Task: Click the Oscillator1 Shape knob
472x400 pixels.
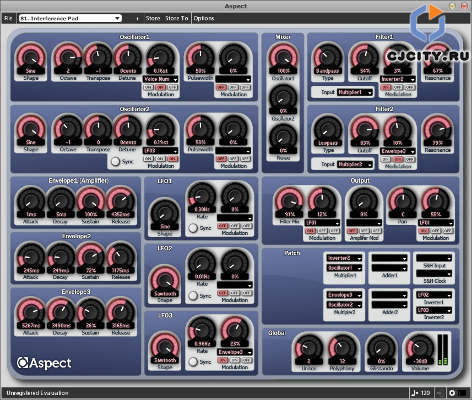Action: pyautogui.click(x=31, y=57)
